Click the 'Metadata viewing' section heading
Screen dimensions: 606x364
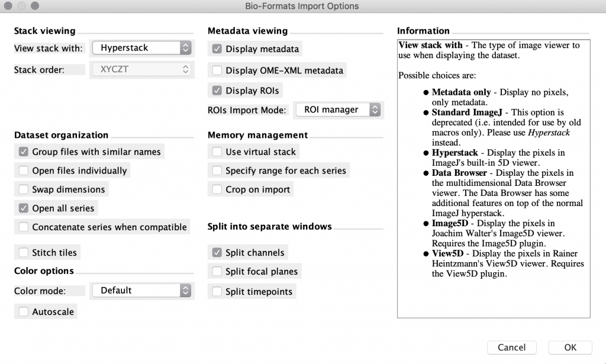tap(248, 31)
